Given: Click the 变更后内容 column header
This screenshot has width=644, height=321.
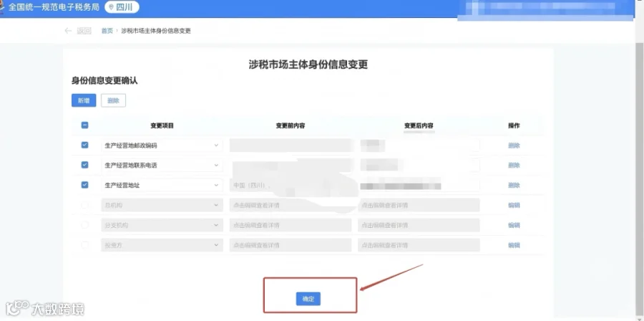Looking at the screenshot, I should tap(419, 126).
